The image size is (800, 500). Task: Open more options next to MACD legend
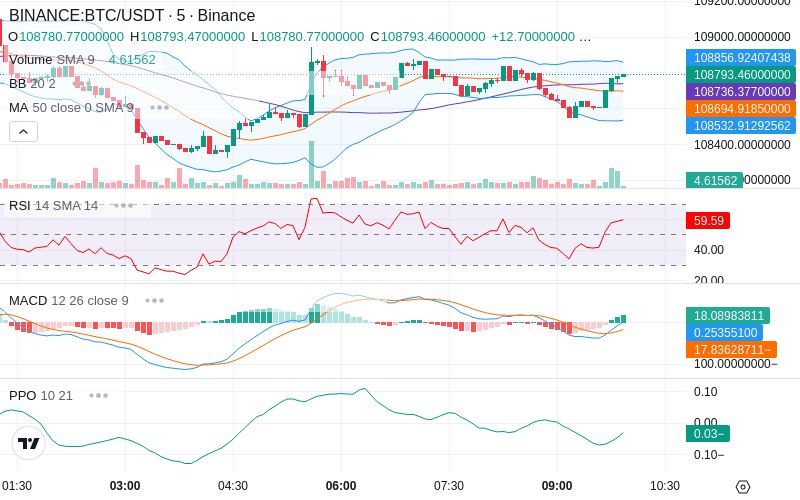pos(154,301)
